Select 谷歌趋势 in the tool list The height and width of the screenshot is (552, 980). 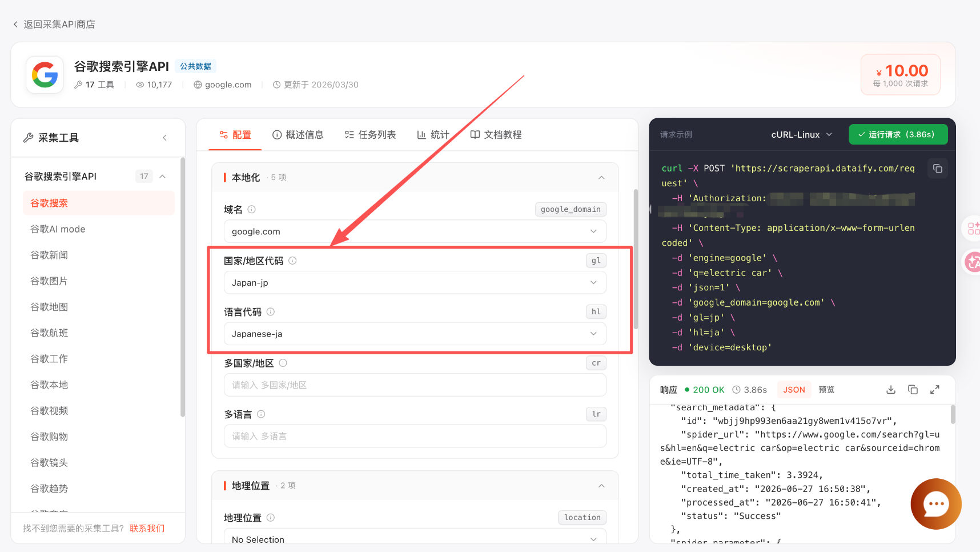98,489
